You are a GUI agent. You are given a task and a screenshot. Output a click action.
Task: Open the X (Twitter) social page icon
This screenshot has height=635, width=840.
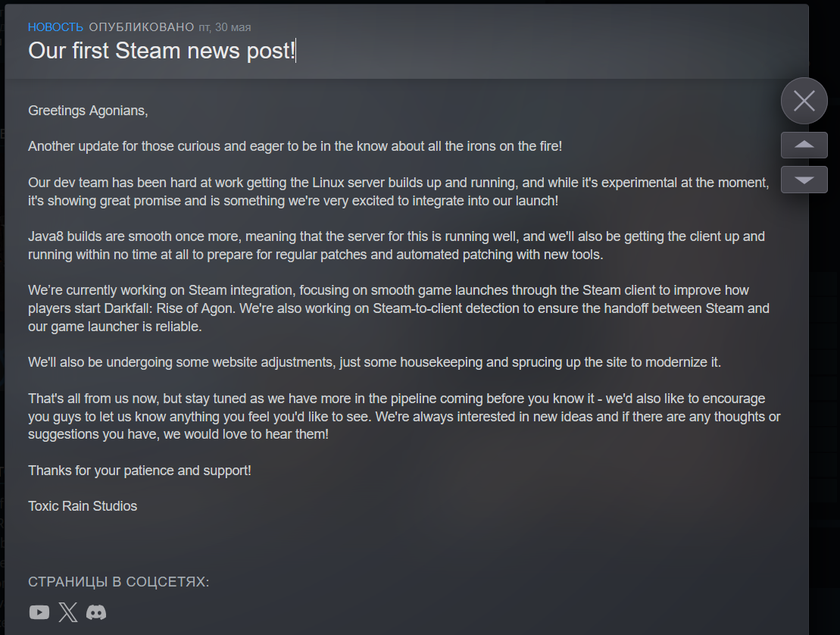click(68, 612)
